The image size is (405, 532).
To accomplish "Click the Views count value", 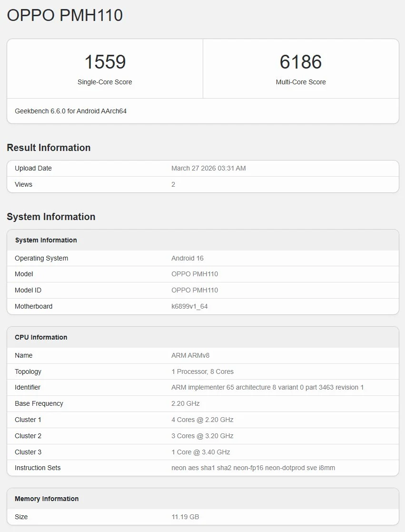I will (x=173, y=184).
